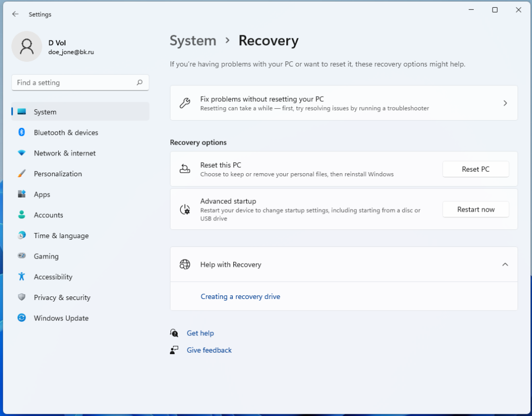The width and height of the screenshot is (532, 416).
Task: Click the Gaming controller icon
Action: (x=22, y=256)
